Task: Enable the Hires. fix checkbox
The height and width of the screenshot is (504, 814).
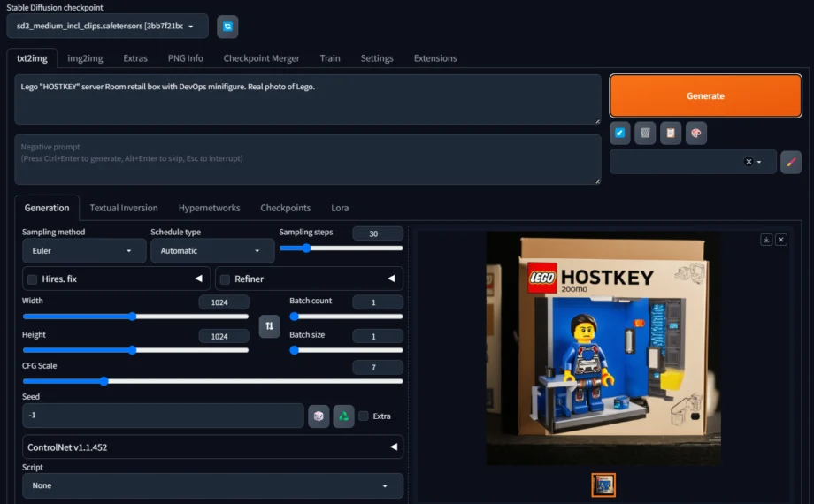Action: coord(32,279)
